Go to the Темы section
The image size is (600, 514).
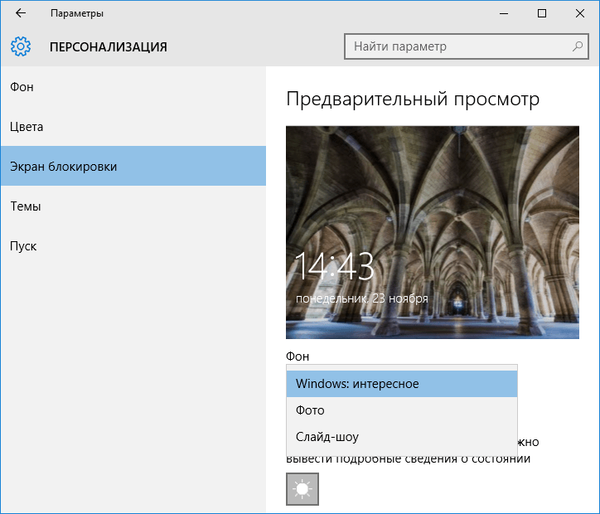tap(133, 206)
